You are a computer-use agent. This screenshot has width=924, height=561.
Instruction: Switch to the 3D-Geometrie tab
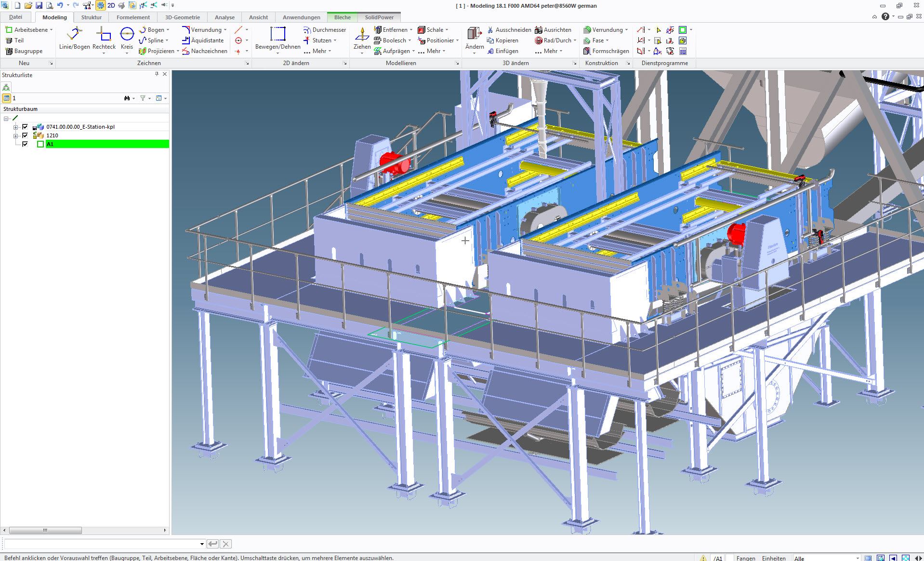182,17
